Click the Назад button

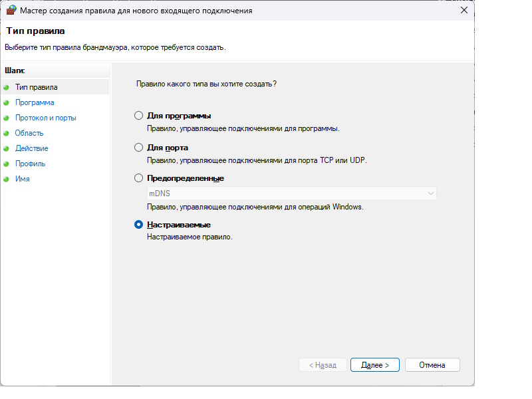pyautogui.click(x=322, y=365)
